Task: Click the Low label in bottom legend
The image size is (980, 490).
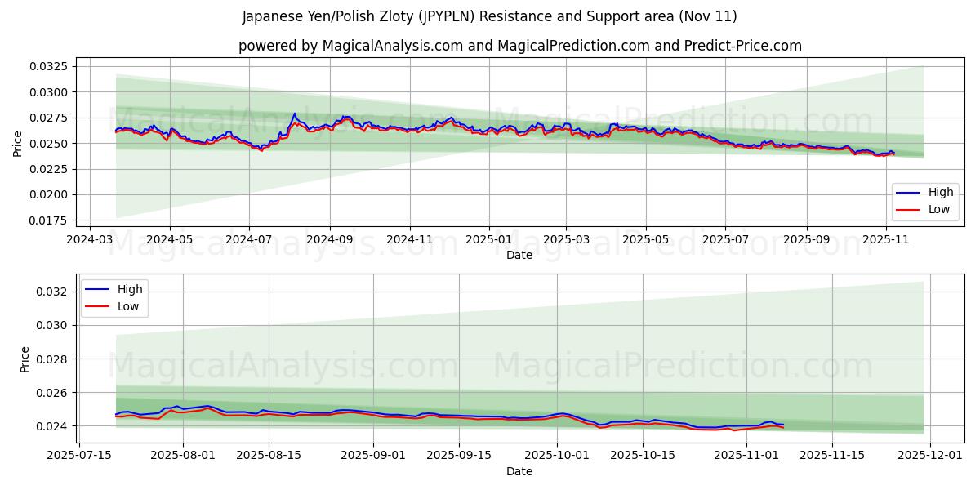Action: [x=129, y=305]
